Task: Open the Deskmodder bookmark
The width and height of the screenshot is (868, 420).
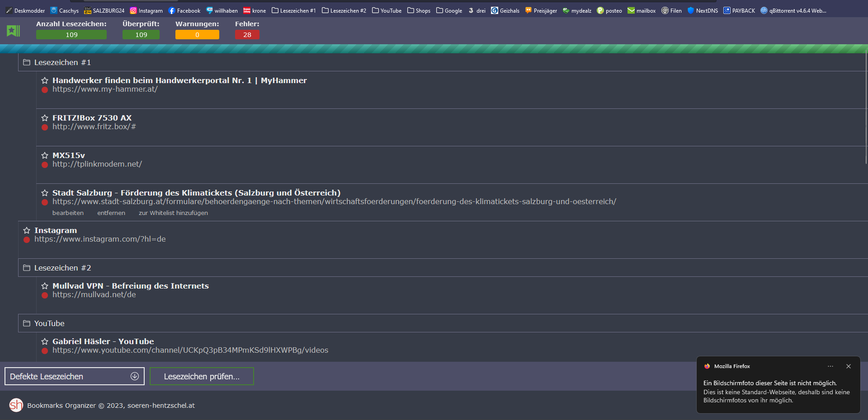Action: [25, 10]
